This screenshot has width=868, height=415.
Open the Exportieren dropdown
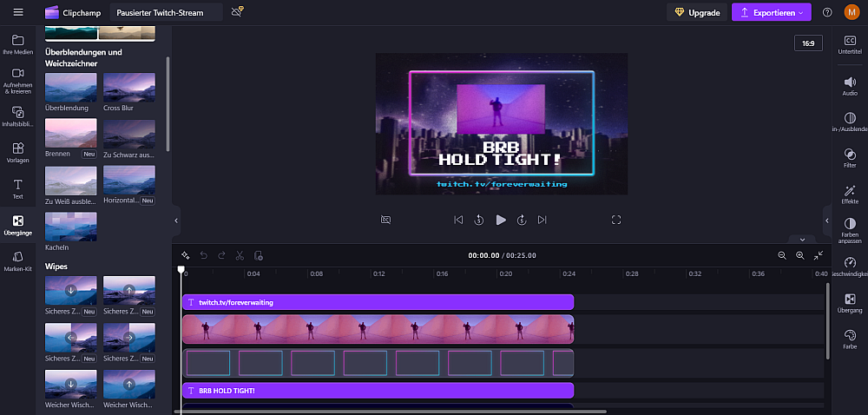[771, 12]
